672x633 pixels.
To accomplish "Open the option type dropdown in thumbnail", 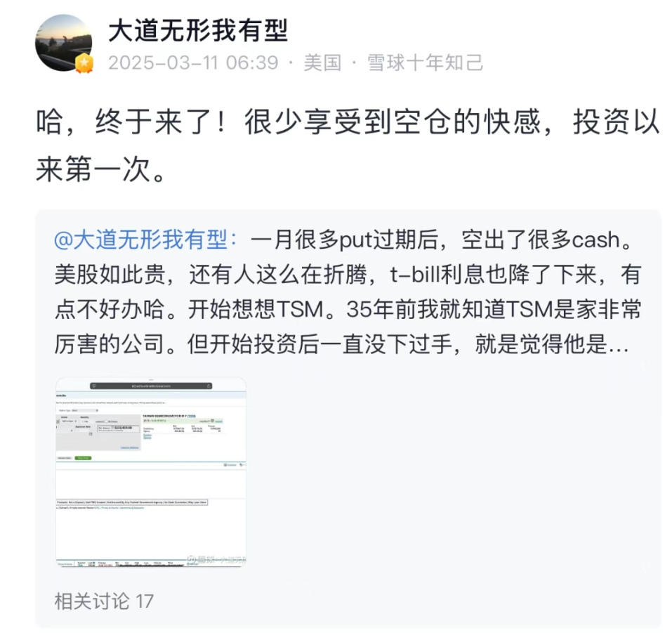I will click(85, 410).
